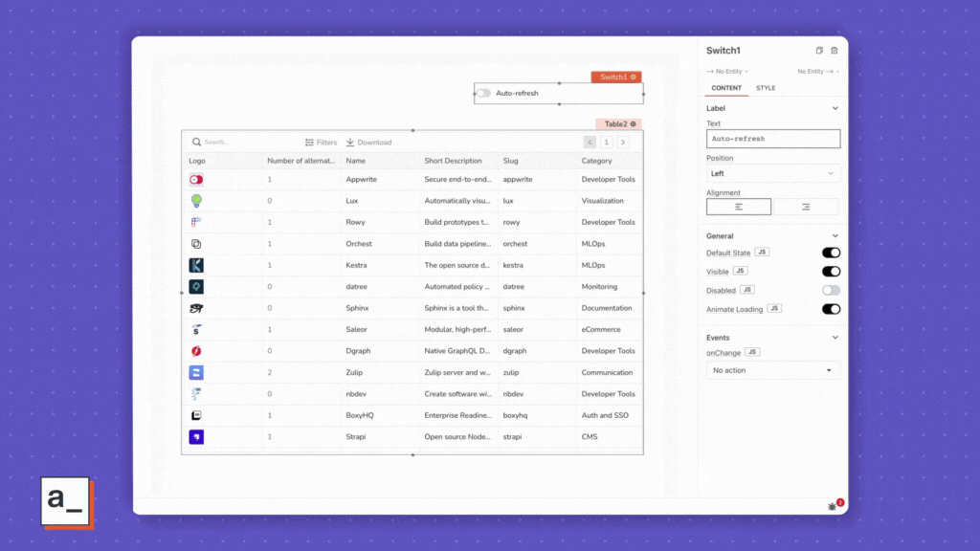Select left alignment icon for label
This screenshot has height=551, width=980.
coord(739,207)
